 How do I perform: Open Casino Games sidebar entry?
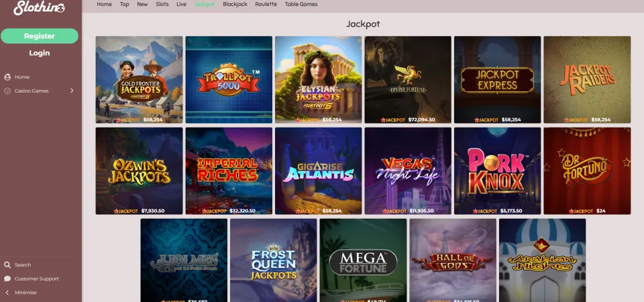[32, 91]
